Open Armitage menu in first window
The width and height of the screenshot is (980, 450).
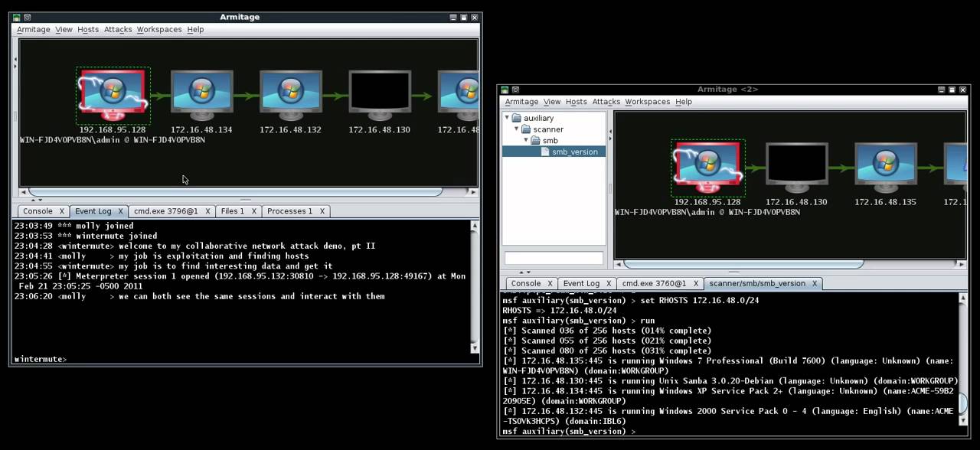34,29
